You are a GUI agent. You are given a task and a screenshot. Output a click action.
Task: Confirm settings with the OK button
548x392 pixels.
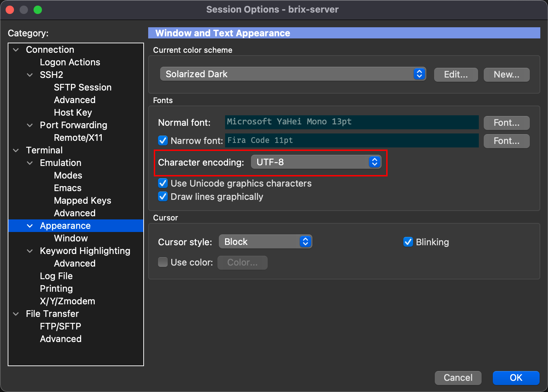(x=516, y=378)
